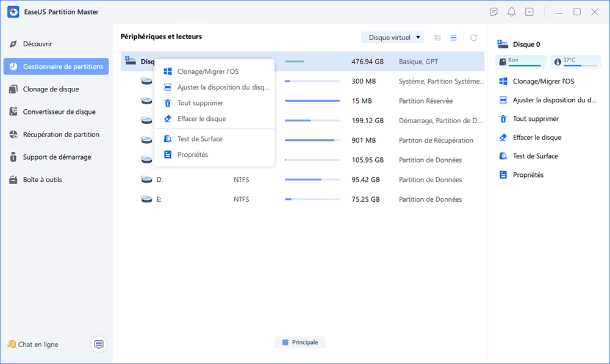
Task: Click Principale legend color square
Action: [x=285, y=342]
